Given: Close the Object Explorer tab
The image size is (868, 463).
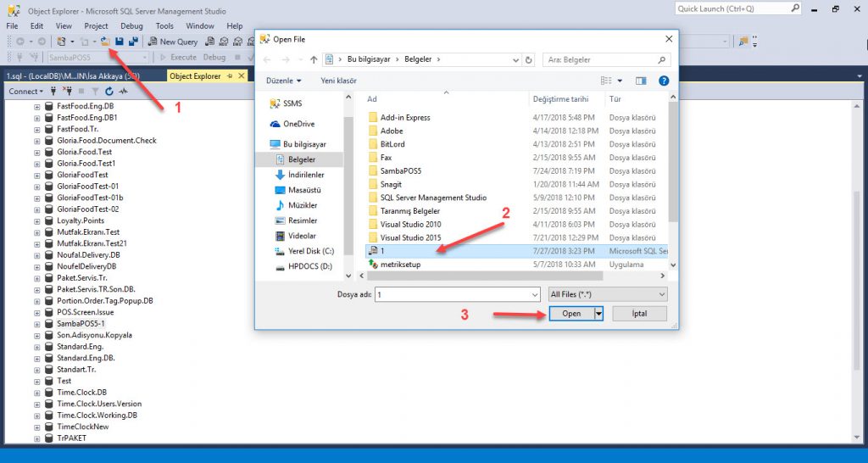Looking at the screenshot, I should click(241, 76).
